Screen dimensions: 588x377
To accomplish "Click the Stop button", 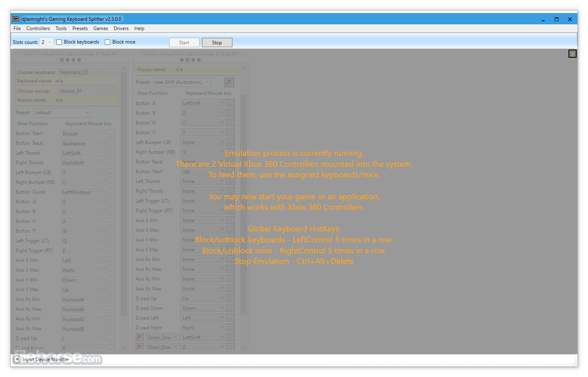I will pos(217,43).
